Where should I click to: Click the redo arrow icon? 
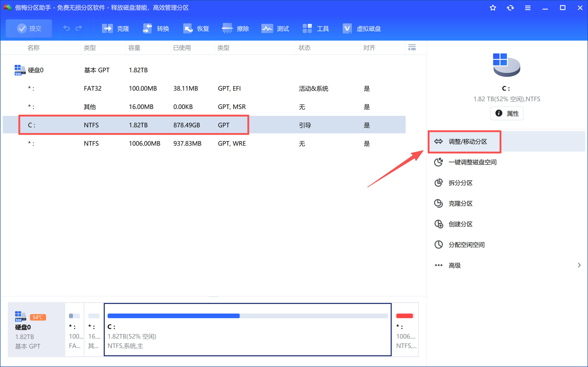click(x=79, y=28)
